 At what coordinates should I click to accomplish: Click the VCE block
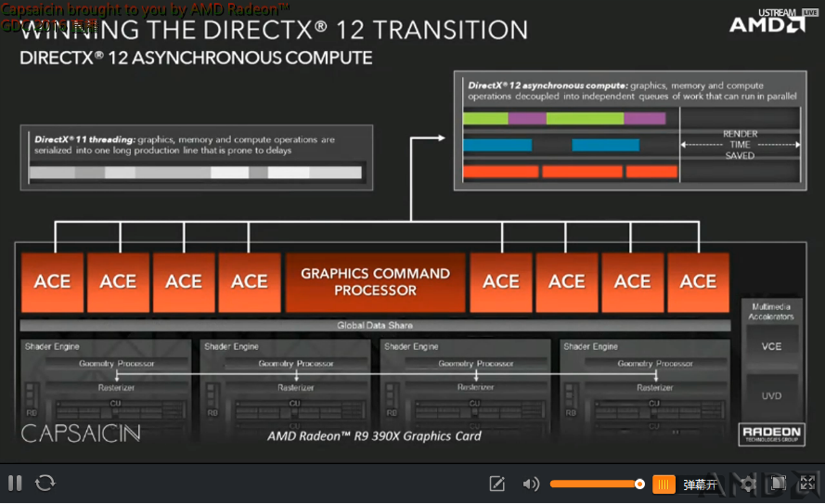(771, 346)
